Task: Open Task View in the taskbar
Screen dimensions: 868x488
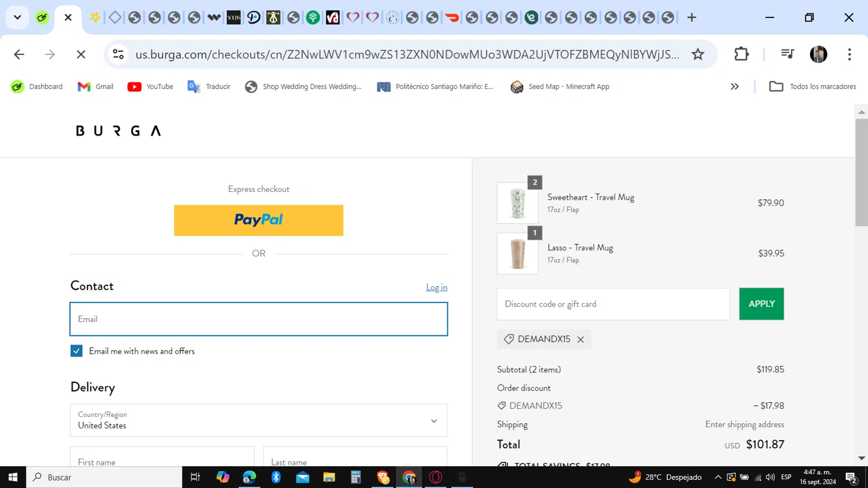Action: (196, 477)
